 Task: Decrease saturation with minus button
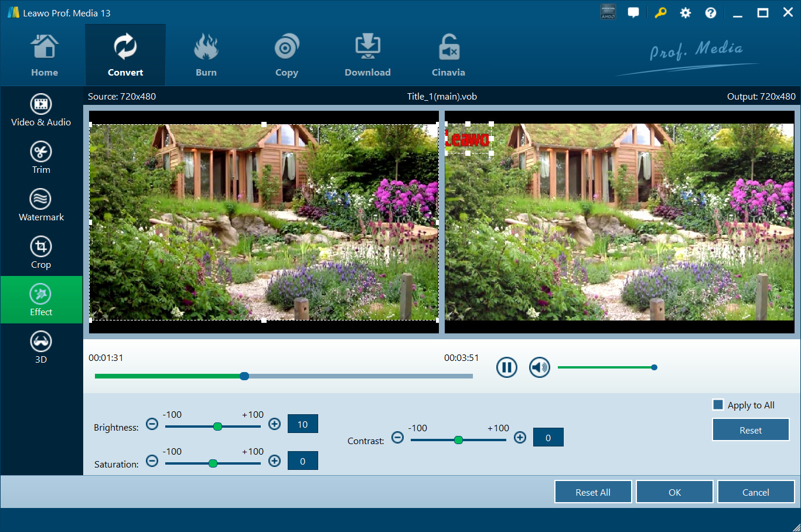152,461
